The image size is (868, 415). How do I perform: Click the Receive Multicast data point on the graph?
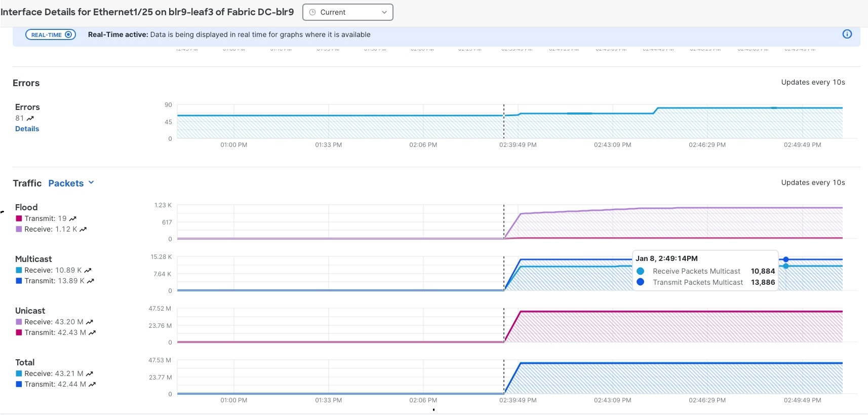click(786, 266)
